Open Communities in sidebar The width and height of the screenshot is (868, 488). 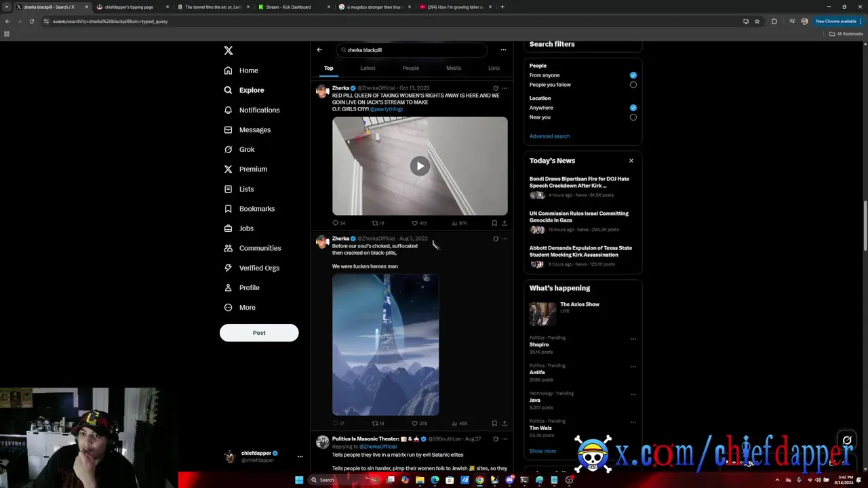[252, 248]
